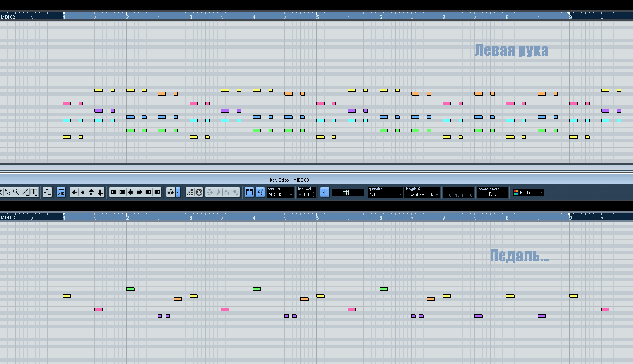Toggle the Autoscroll step-shaped button
The width and height of the screenshot is (633, 364).
click(47, 192)
